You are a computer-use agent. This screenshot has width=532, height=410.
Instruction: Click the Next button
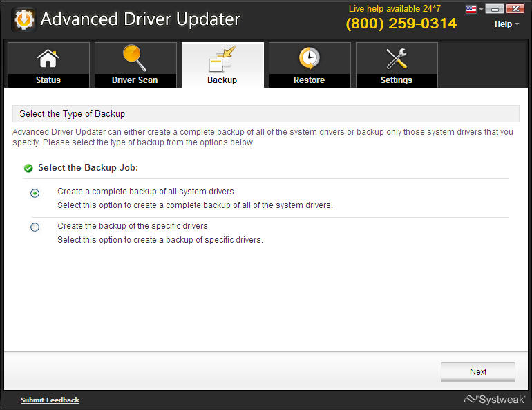click(x=477, y=372)
